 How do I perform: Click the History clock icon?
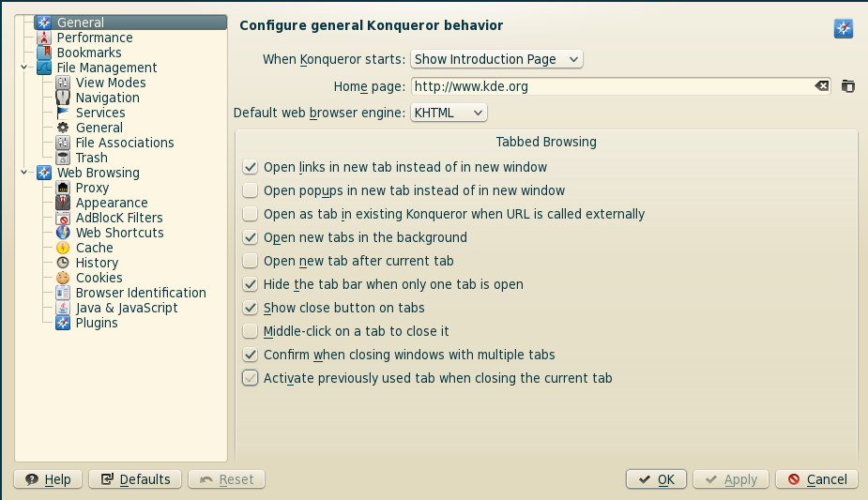tap(63, 263)
